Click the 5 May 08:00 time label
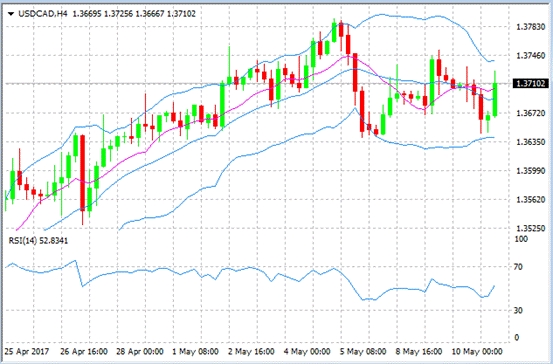Screen dimensions: 553x364 [x=363, y=352]
